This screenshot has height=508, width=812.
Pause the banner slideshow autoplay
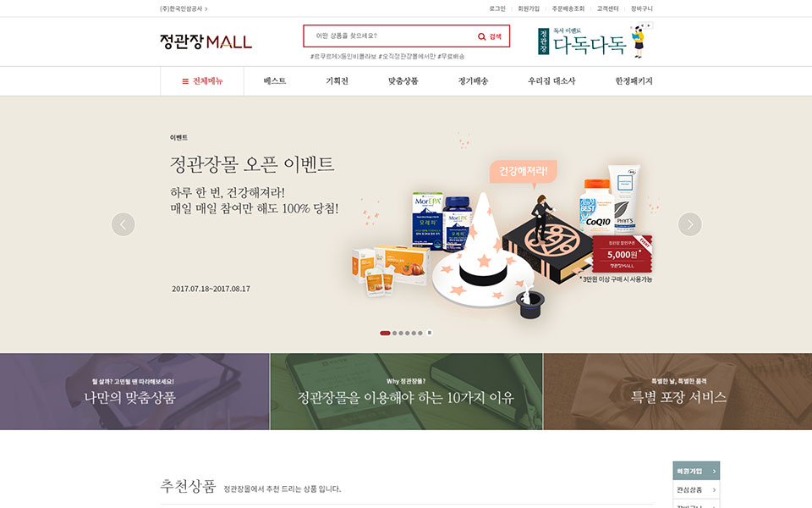(430, 333)
